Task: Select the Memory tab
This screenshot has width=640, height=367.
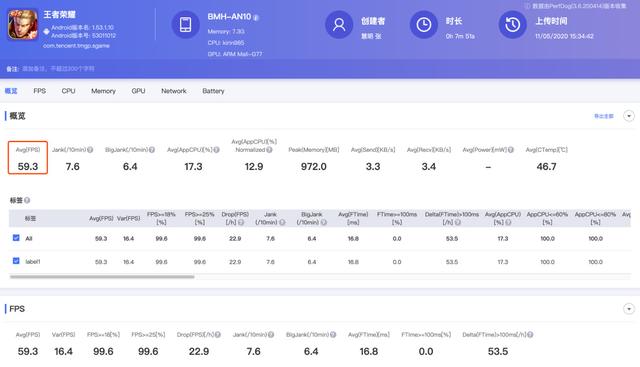Action: pos(103,91)
